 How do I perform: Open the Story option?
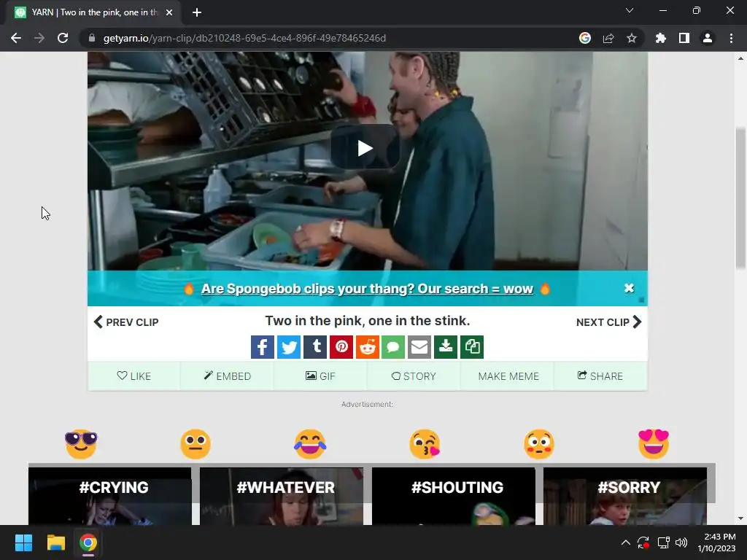point(414,376)
